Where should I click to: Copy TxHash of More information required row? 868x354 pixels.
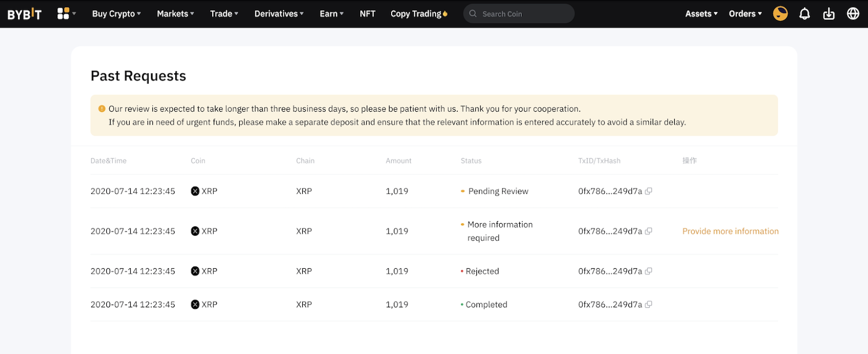tap(648, 231)
